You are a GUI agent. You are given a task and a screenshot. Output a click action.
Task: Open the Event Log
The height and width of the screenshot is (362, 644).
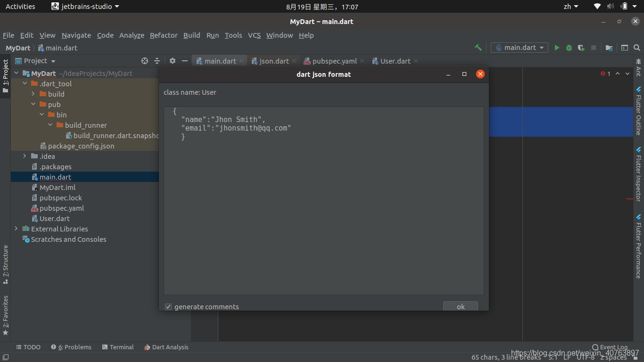coord(610,347)
